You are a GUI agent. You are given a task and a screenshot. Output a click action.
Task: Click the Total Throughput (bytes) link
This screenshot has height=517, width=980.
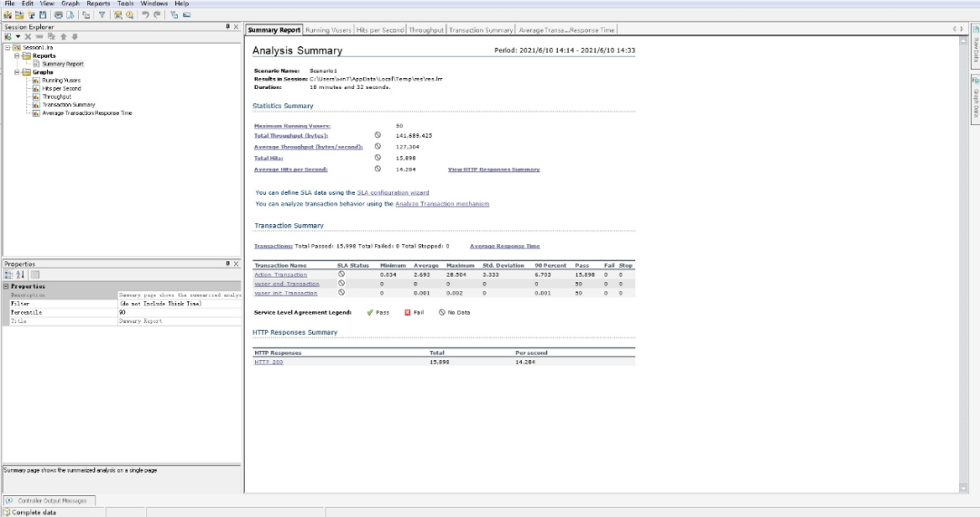(290, 135)
